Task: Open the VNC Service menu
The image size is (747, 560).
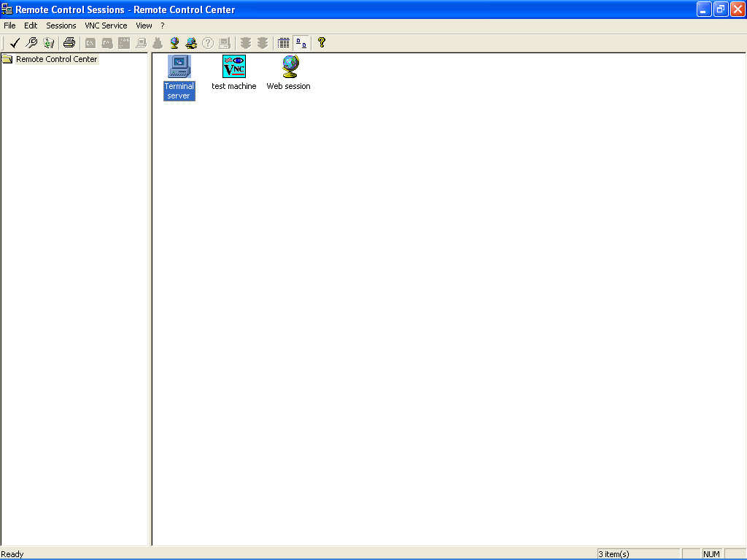Action: point(106,26)
